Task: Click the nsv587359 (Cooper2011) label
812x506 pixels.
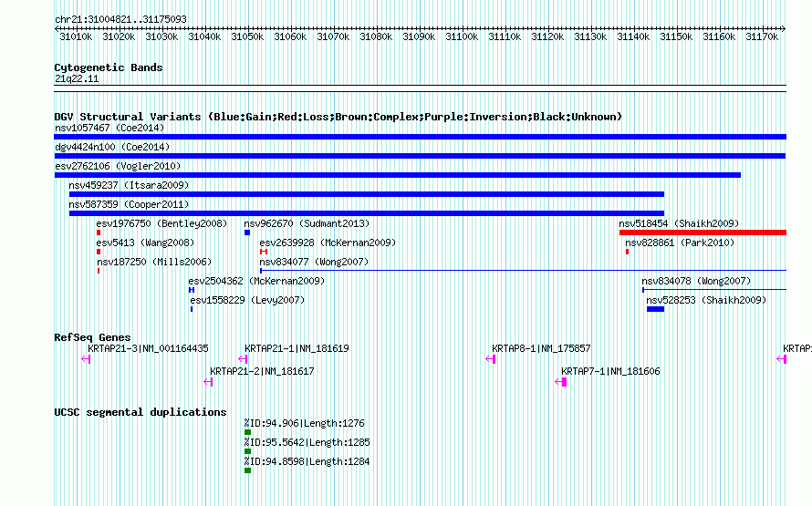Action: (x=129, y=204)
